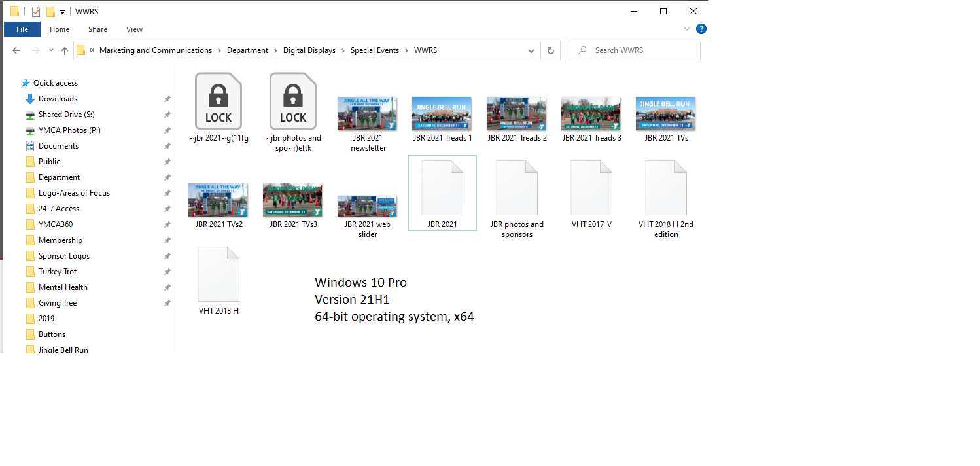
Task: Open Help via the question mark icon
Action: [701, 29]
